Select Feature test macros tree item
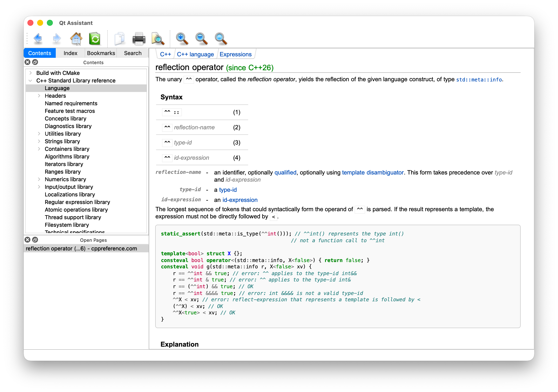 (x=70, y=111)
